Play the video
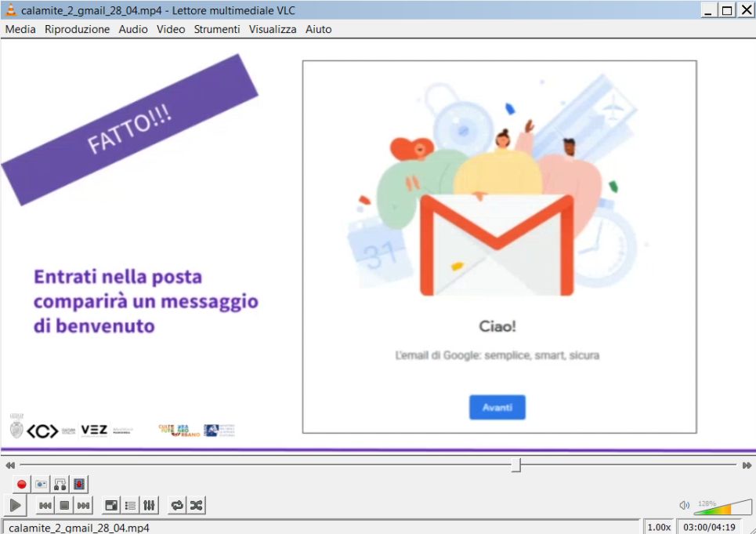This screenshot has height=534, width=756. (x=16, y=505)
